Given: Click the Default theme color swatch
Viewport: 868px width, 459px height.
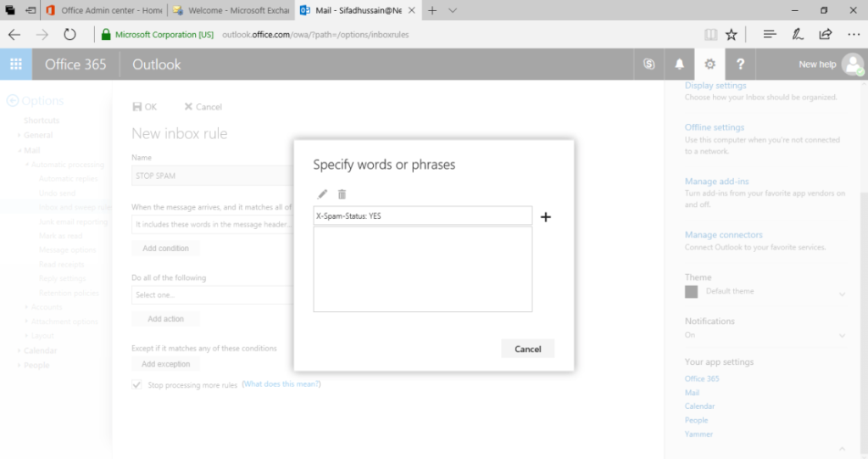Looking at the screenshot, I should tap(691, 292).
